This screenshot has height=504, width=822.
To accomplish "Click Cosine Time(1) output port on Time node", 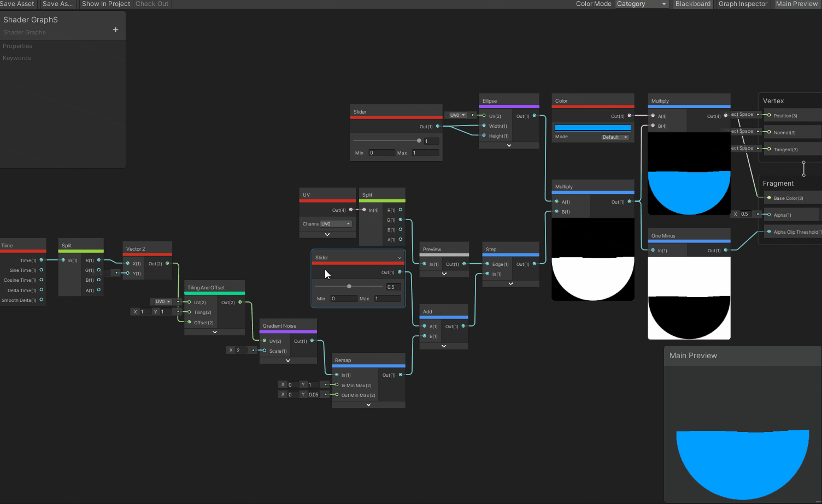I will [41, 280].
